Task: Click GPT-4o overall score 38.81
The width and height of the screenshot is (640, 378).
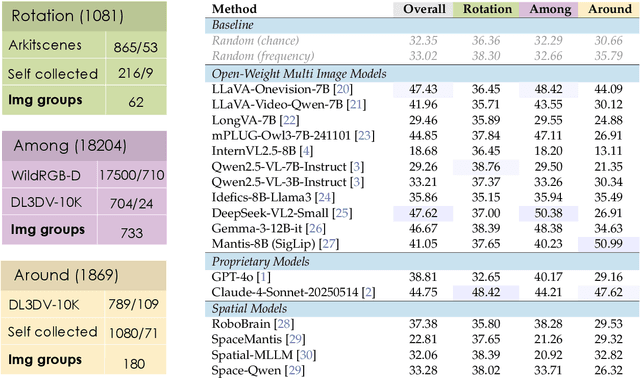Action: [423, 277]
